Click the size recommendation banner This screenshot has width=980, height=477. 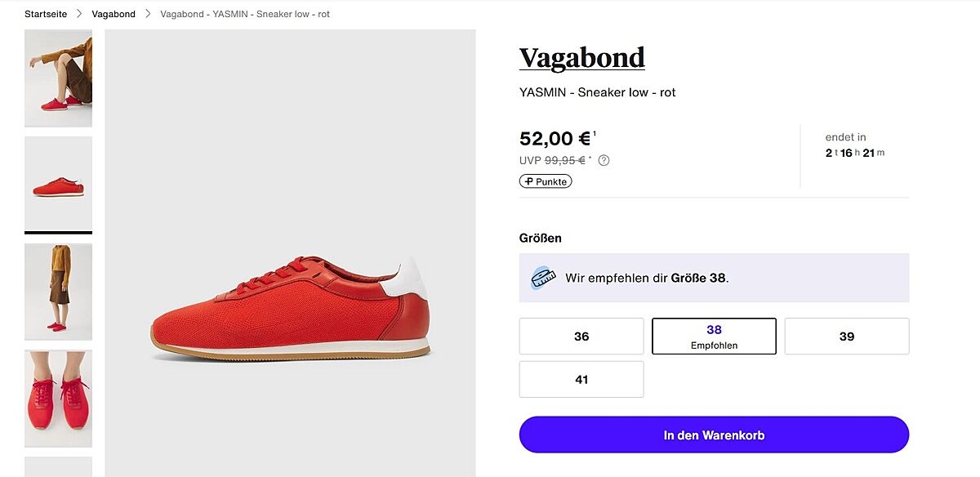[x=714, y=278]
